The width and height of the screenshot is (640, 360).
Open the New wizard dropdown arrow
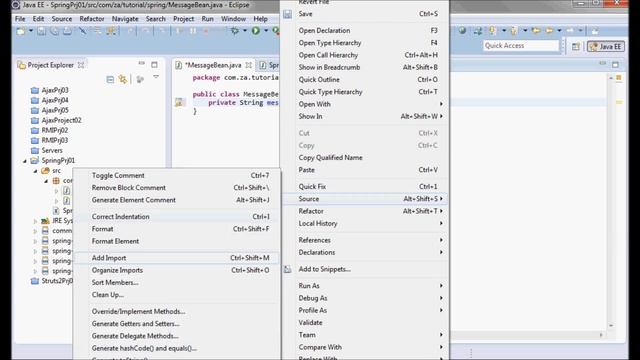(x=31, y=31)
